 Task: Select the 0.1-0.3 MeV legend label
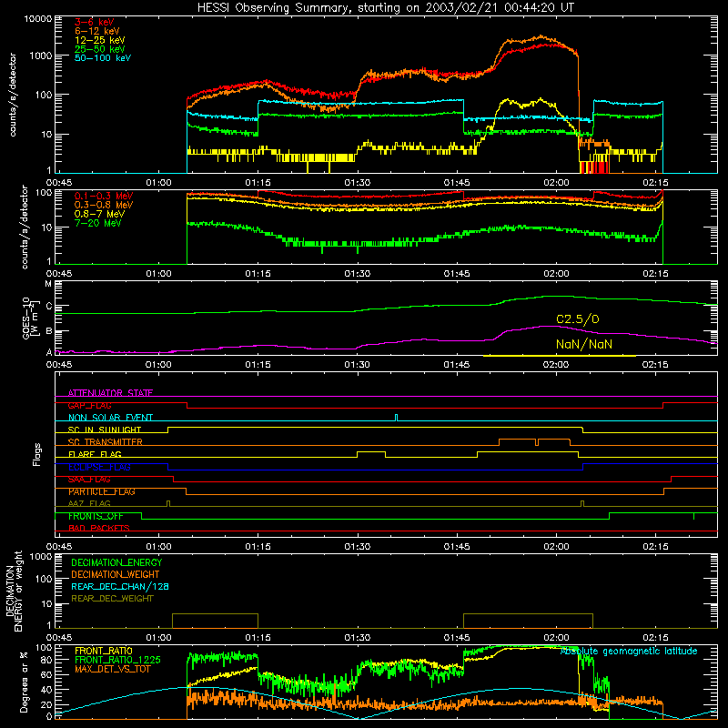pyautogui.click(x=104, y=196)
